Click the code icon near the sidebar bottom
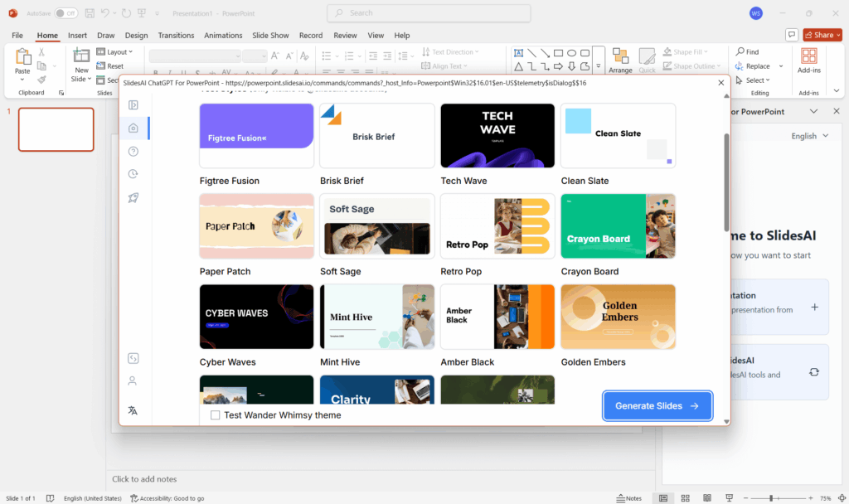Viewport: 849px width, 504px height. (x=133, y=358)
